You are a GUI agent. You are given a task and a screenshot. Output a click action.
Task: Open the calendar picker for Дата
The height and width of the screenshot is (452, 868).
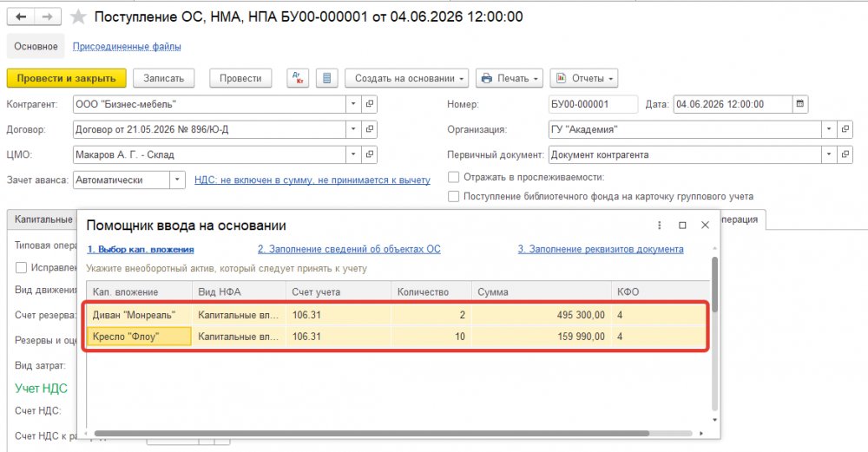pos(799,104)
